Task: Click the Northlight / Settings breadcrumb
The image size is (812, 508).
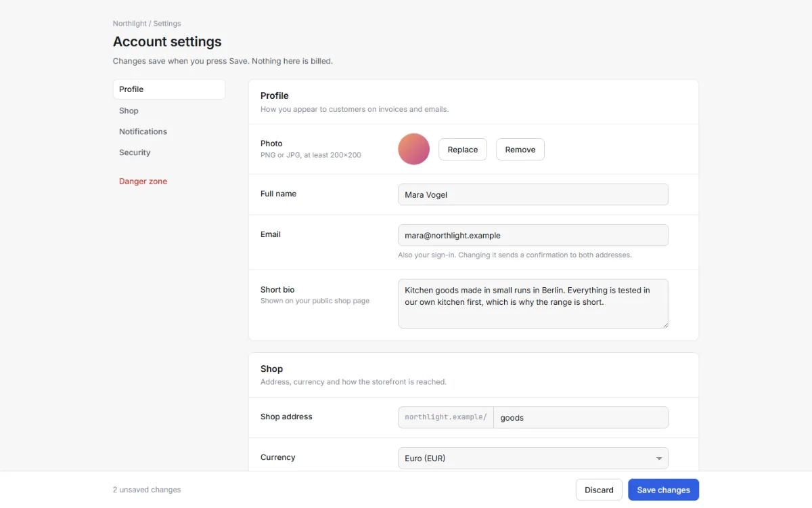Action: [147, 24]
